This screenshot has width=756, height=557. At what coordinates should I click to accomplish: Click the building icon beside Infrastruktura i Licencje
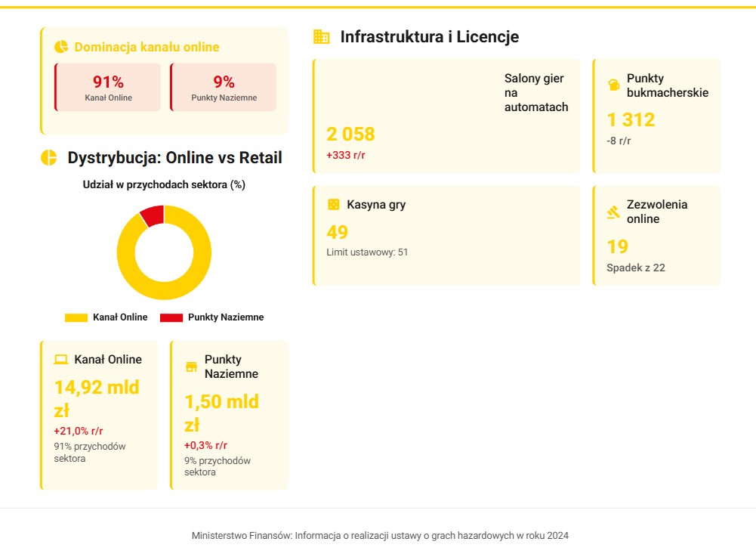(x=322, y=37)
